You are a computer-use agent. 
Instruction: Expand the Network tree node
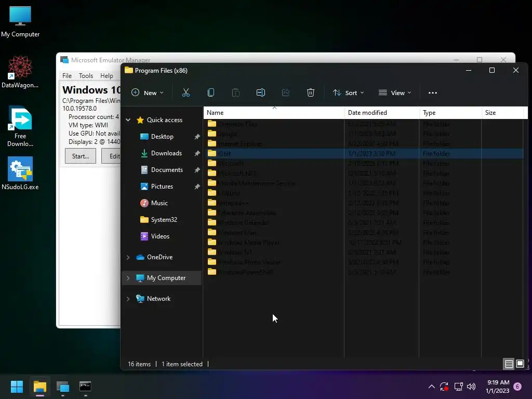[128, 299]
